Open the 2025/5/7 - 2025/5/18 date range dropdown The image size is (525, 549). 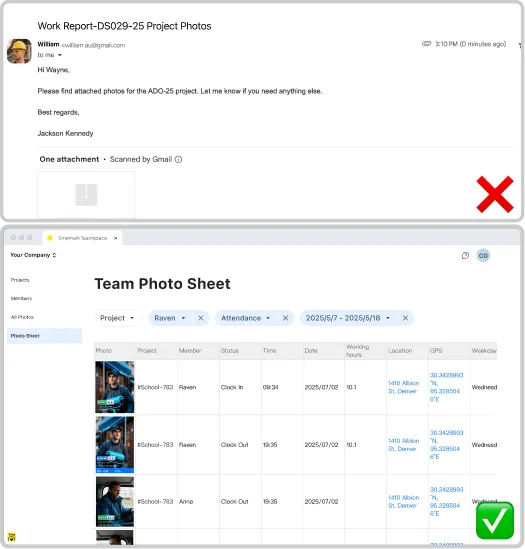pyautogui.click(x=348, y=318)
